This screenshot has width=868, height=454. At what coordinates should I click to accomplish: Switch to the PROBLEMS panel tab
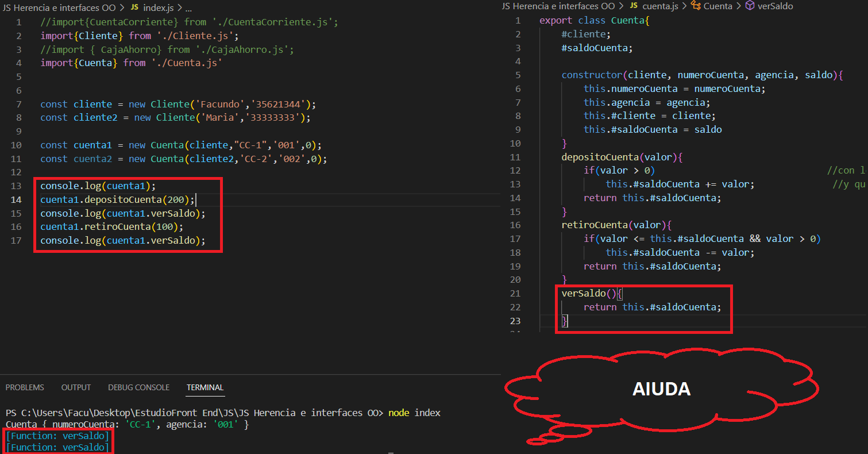[25, 387]
